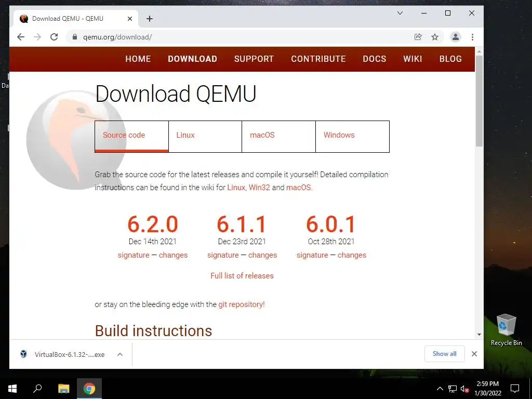
Task: Open the CONTRIBUTE navigation item
Action: [x=318, y=59]
